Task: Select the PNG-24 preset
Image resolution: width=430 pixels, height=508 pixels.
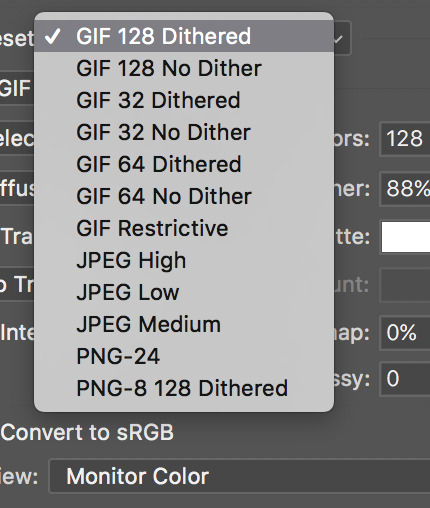Action: tap(184, 356)
